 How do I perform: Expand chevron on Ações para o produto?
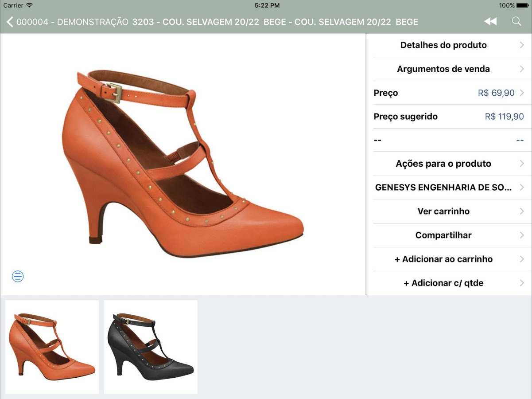522,164
